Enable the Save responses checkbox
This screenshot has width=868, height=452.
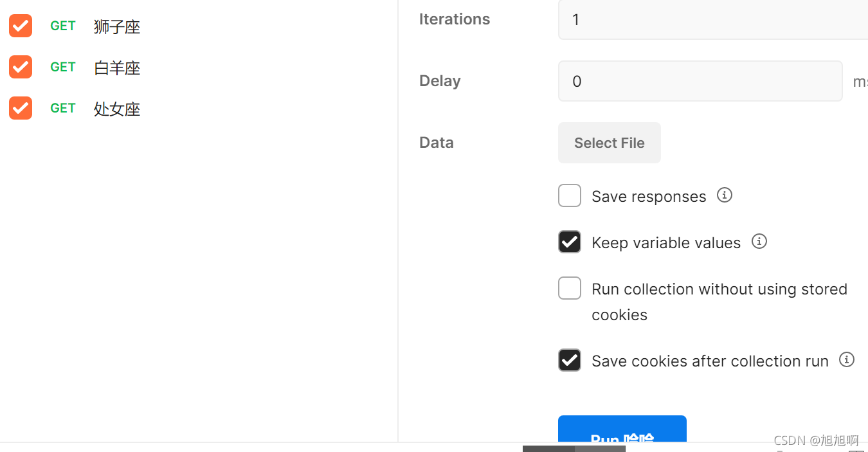570,195
